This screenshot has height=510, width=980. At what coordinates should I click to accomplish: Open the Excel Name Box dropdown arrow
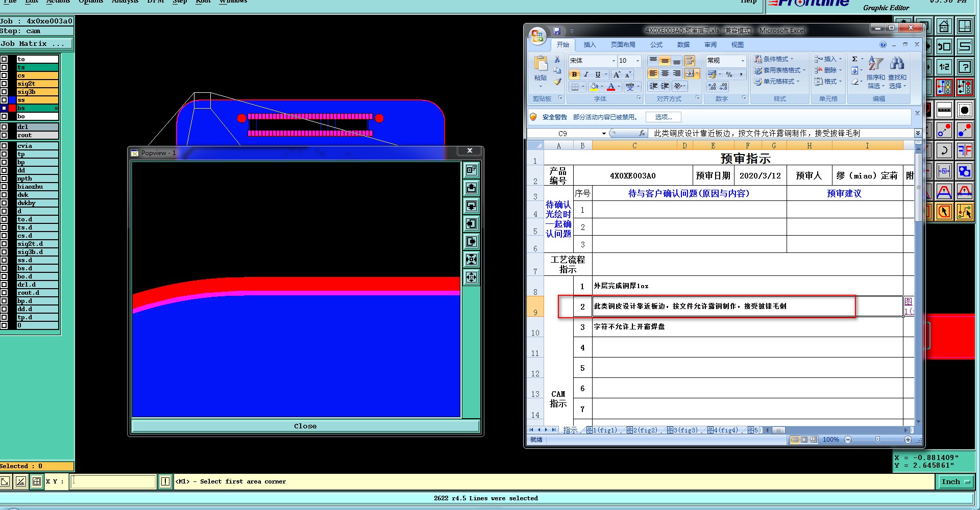[604, 134]
